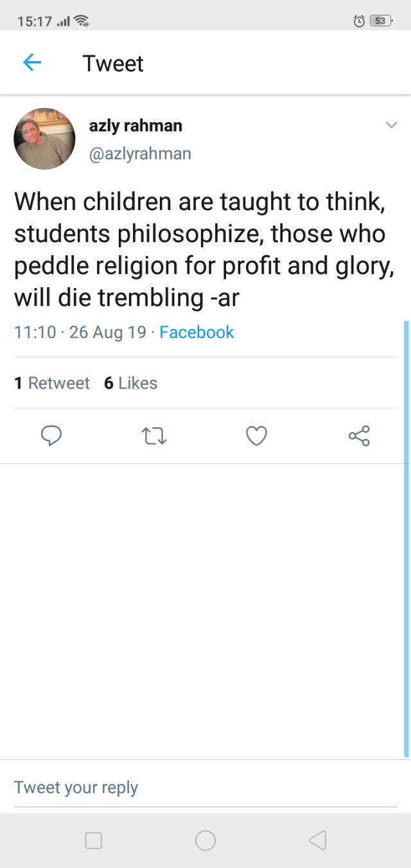
Task: Tap the alarm clock status icon
Action: (x=360, y=21)
